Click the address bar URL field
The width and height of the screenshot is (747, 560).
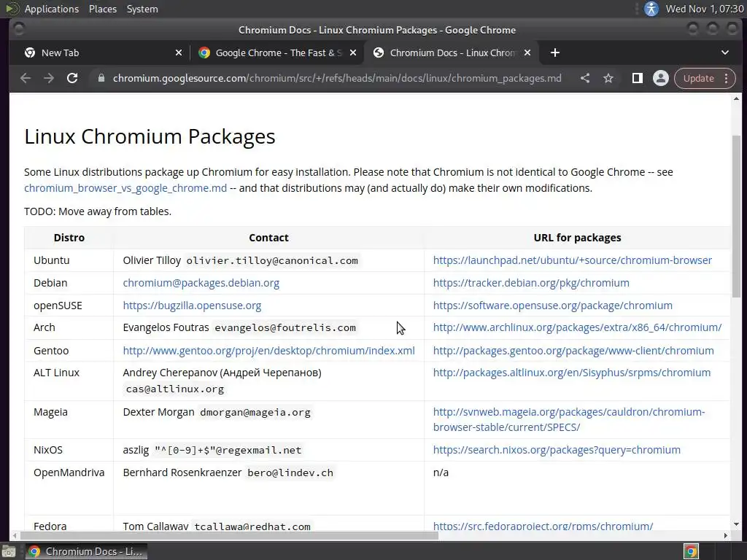click(x=337, y=78)
